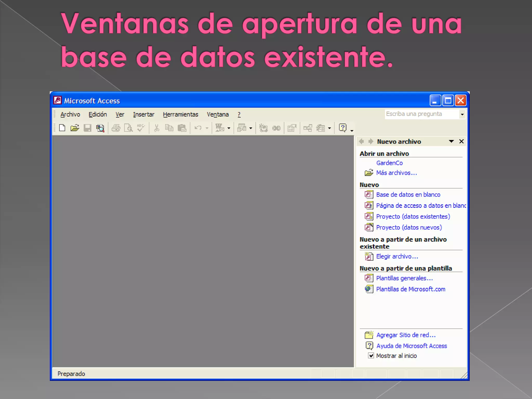
Task: Click the Base de datos en blanco link
Action: click(408, 195)
